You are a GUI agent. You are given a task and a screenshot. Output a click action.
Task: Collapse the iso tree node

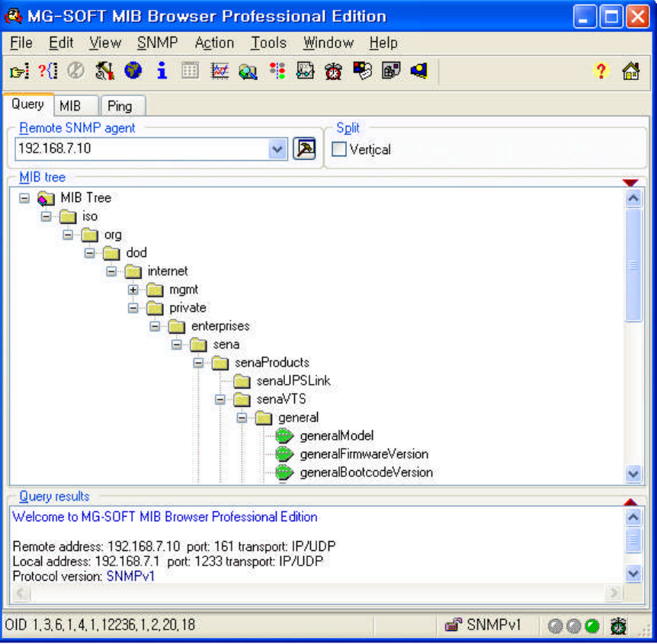coord(46,216)
